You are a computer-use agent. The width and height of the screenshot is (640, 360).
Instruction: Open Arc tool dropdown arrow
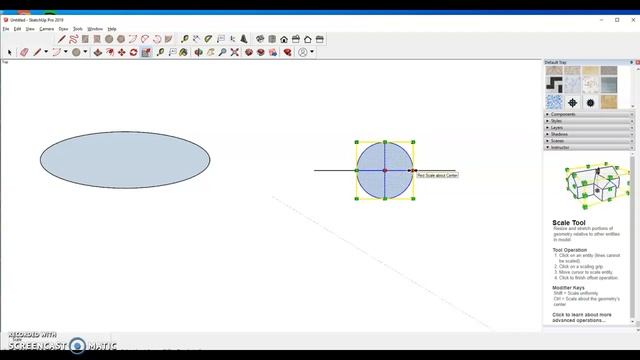pos(65,52)
